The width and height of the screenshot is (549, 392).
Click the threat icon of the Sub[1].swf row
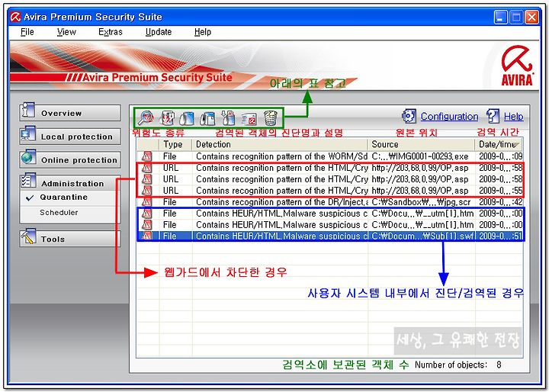click(x=146, y=236)
